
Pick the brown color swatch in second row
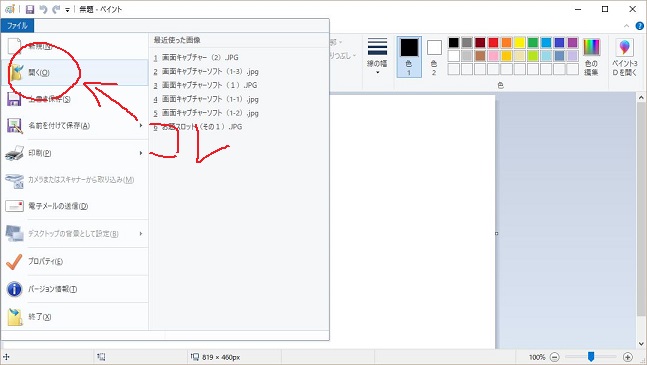coord(480,56)
